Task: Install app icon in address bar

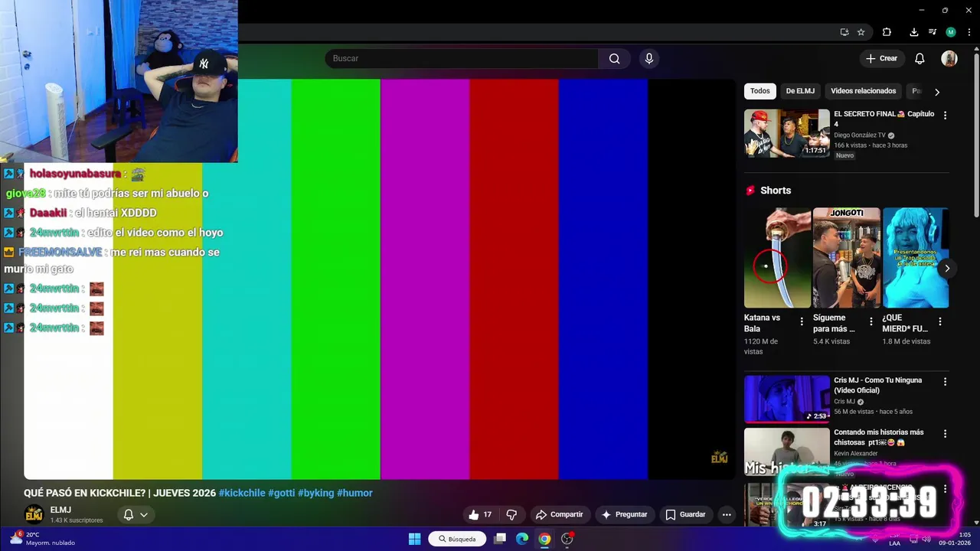Action: 844,32
